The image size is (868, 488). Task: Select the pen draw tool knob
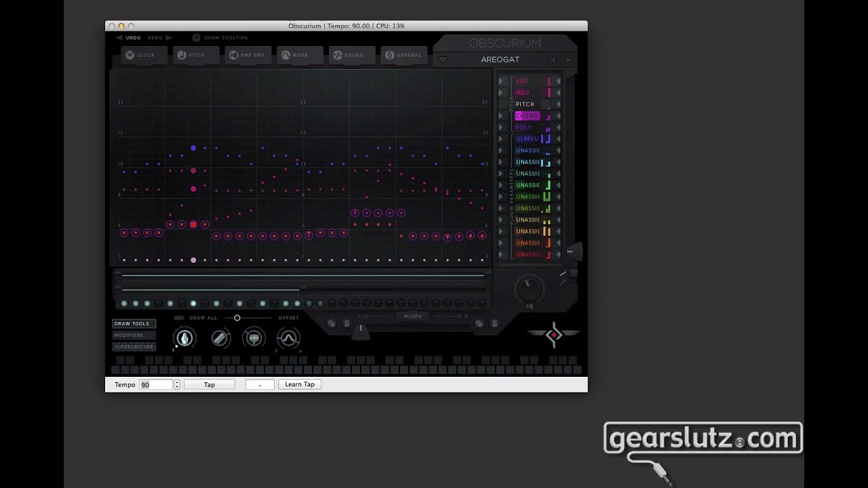pos(184,338)
